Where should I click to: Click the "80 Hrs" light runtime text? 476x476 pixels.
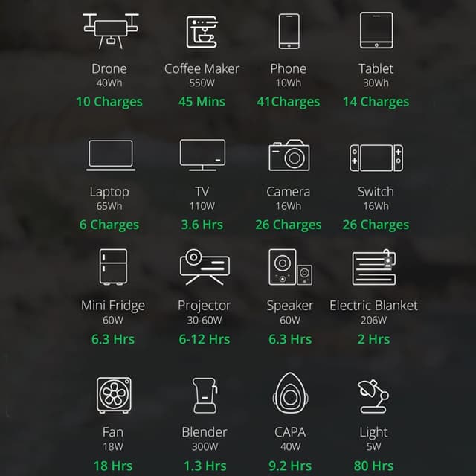[x=373, y=466]
